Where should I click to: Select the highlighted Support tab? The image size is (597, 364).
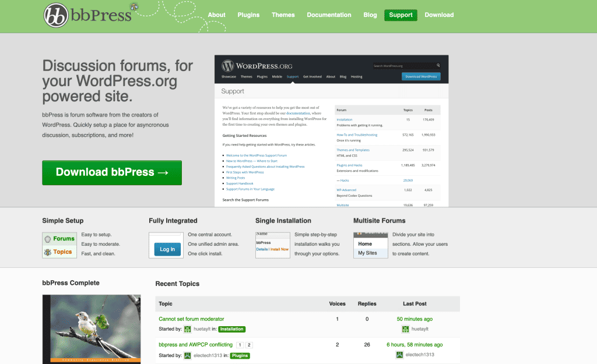[401, 15]
